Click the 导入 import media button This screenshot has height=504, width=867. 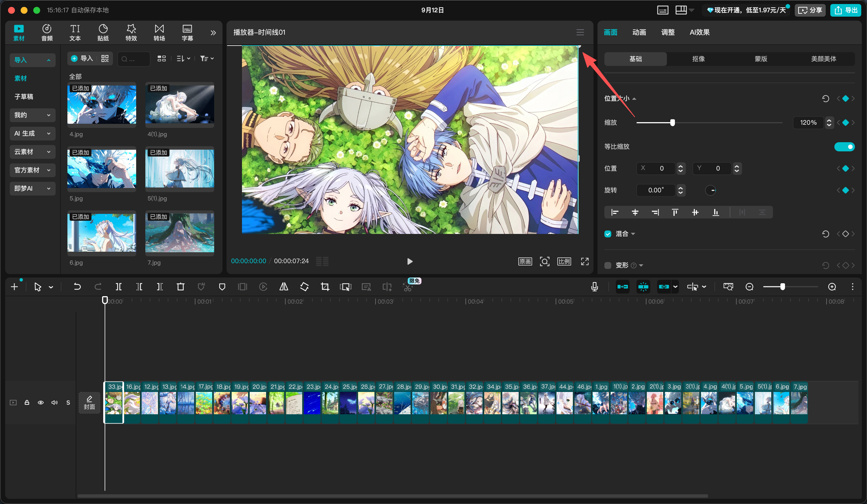pos(82,59)
